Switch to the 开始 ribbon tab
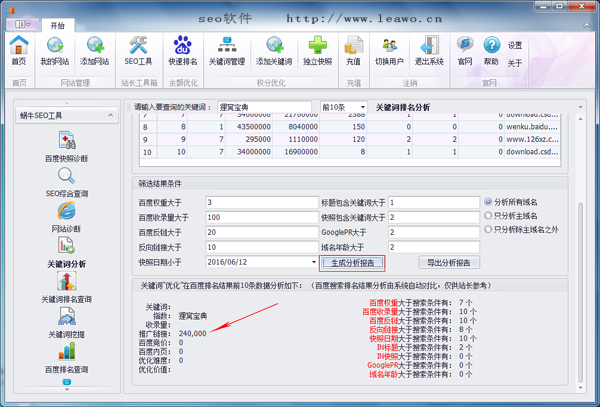Image resolution: width=600 pixels, height=407 pixels. tap(58, 26)
